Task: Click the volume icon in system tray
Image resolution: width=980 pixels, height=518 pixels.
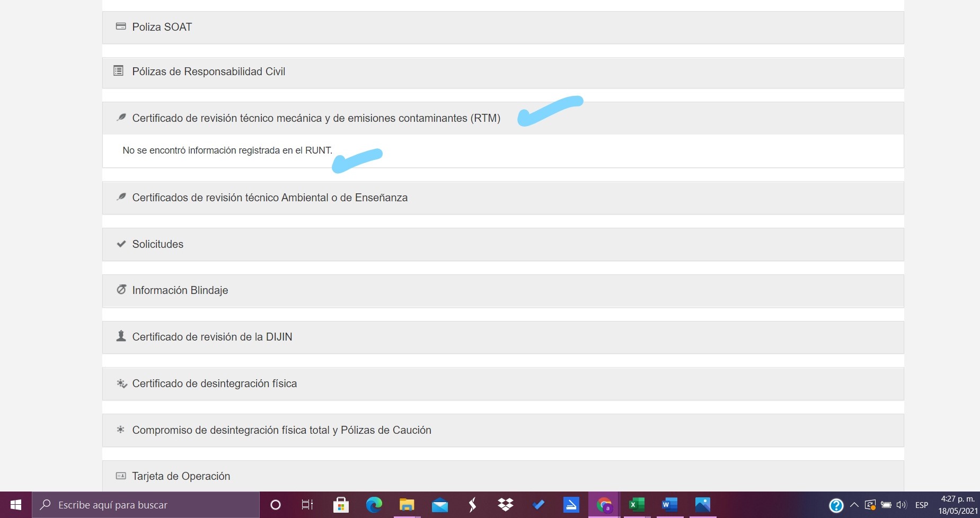Action: pos(902,505)
